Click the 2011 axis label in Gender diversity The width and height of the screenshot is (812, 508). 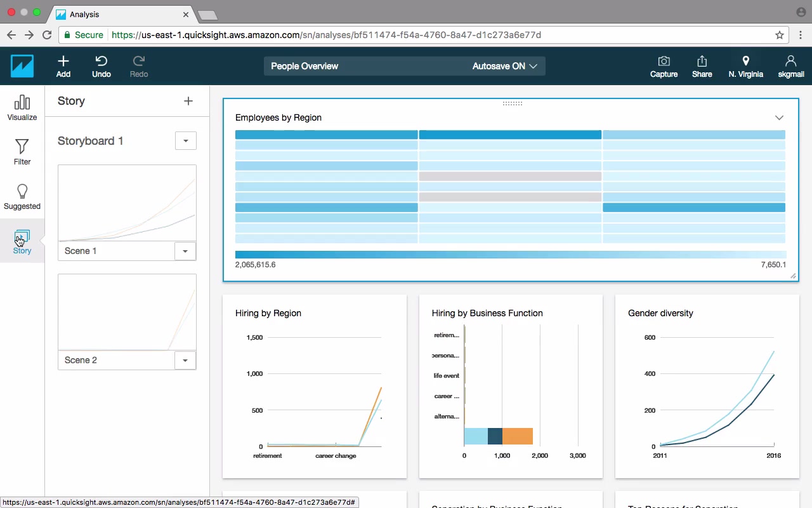tap(660, 456)
